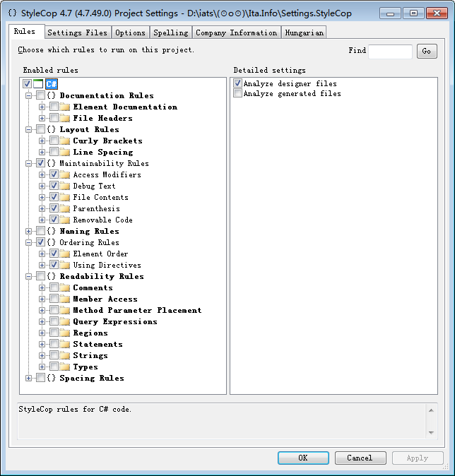455x476 pixels.
Task: Click the braces icon beside Spacing Rules
Action: [x=52, y=378]
